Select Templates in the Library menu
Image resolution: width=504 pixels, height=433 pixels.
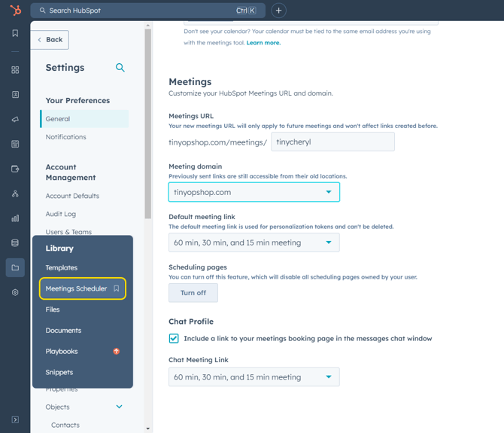click(62, 267)
